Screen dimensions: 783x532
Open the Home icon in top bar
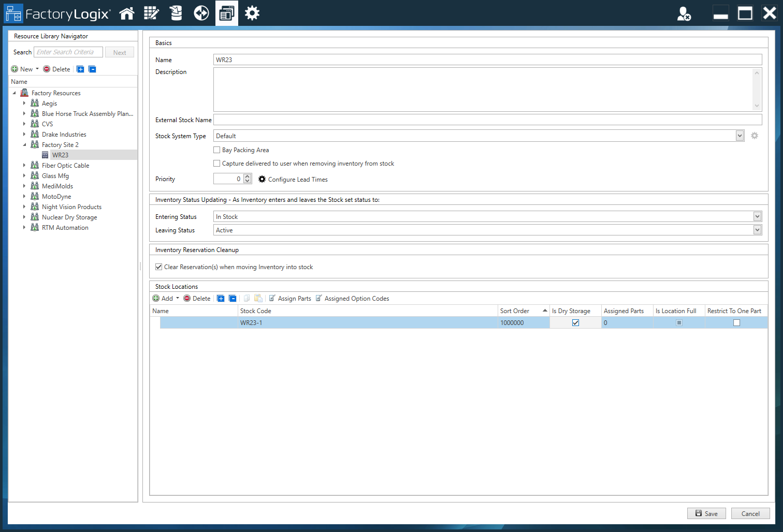point(127,13)
